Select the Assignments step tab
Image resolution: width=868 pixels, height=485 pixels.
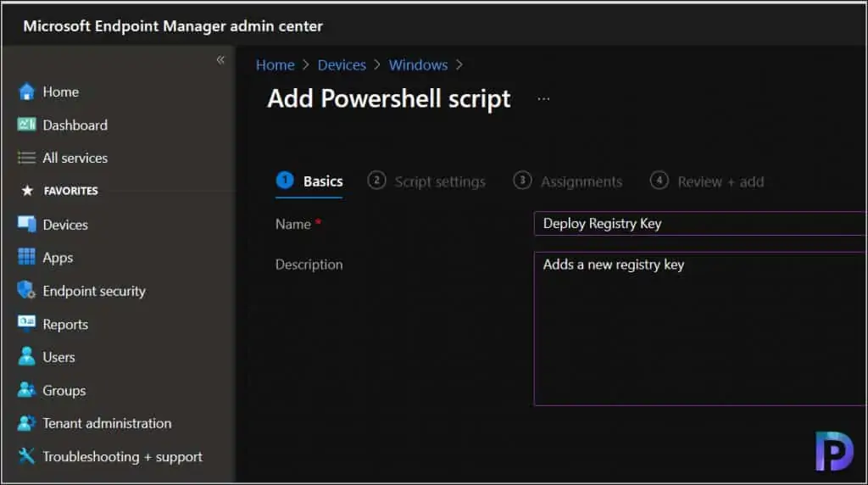click(567, 181)
